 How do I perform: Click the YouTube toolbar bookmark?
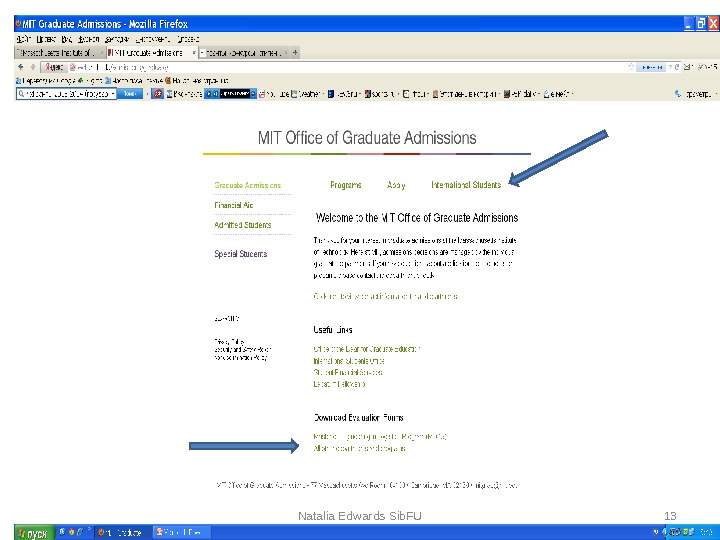pyautogui.click(x=274, y=94)
